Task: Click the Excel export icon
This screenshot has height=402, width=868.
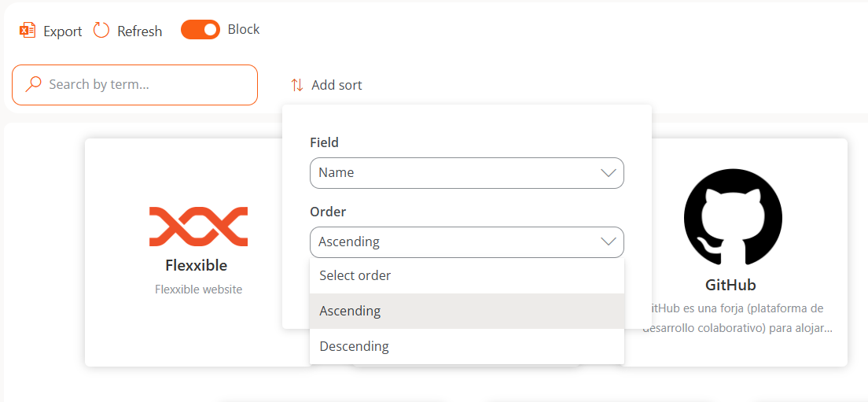Action: [x=28, y=31]
